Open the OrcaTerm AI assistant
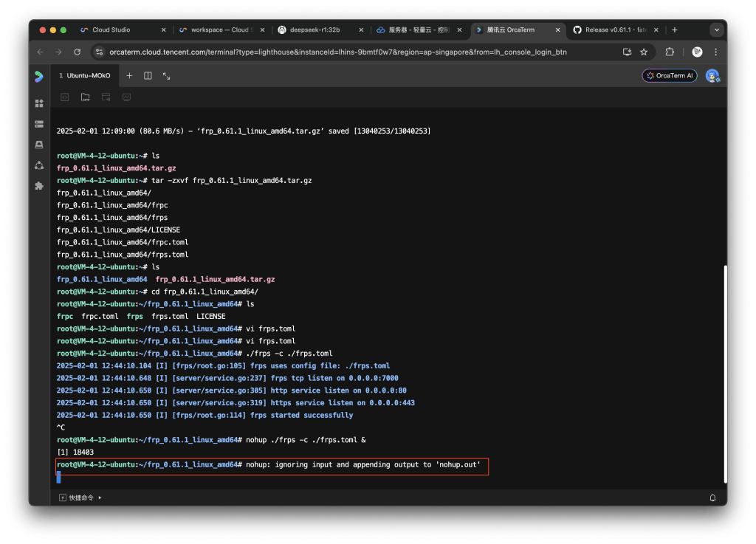756x544 pixels. 669,75
